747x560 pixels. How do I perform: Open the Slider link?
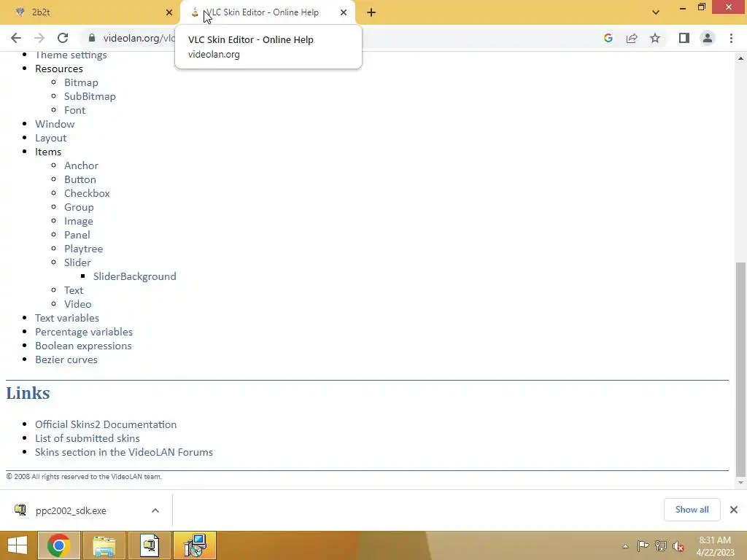pyautogui.click(x=77, y=262)
